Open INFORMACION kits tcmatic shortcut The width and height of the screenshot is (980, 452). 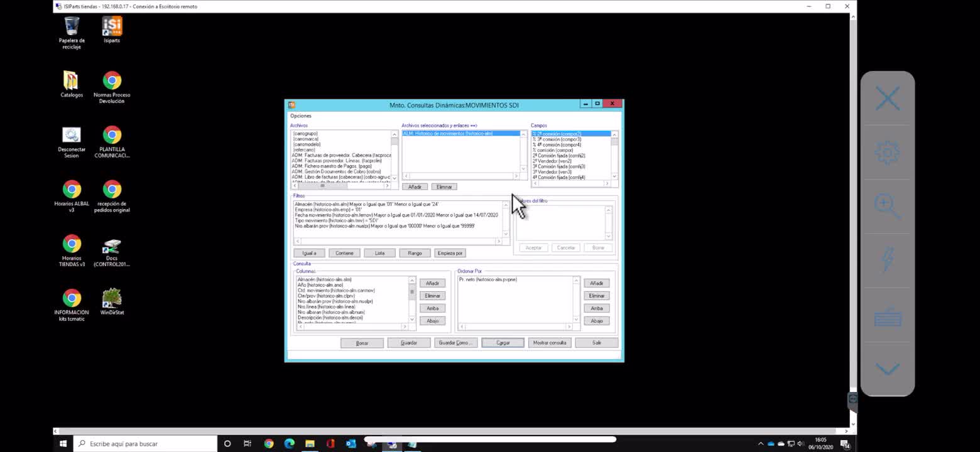pos(72,306)
